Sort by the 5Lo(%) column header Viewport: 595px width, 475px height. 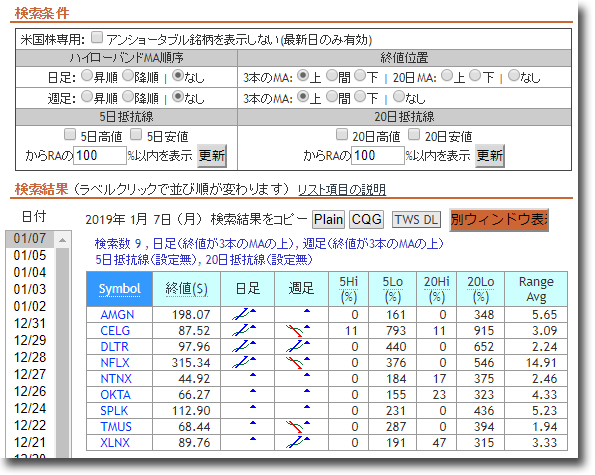392,289
